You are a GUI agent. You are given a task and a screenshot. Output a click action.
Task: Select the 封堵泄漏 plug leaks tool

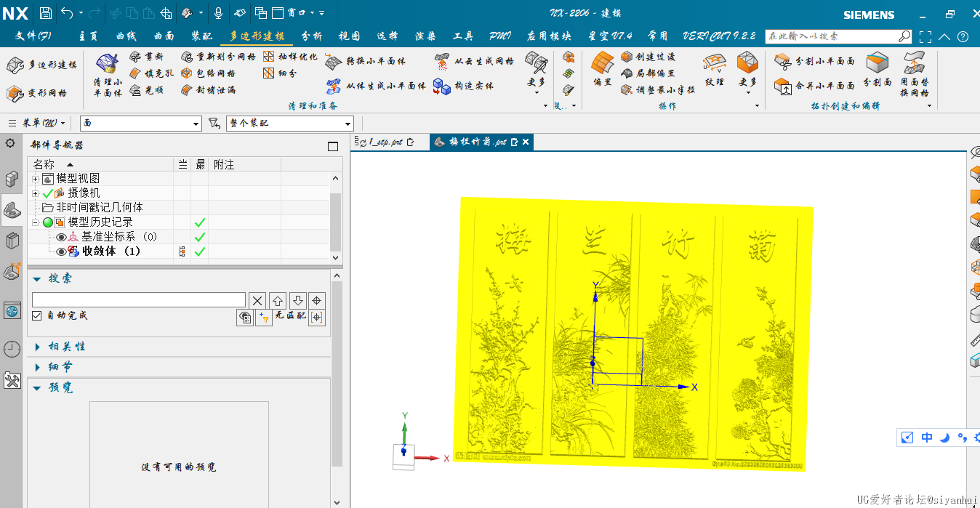[209, 90]
